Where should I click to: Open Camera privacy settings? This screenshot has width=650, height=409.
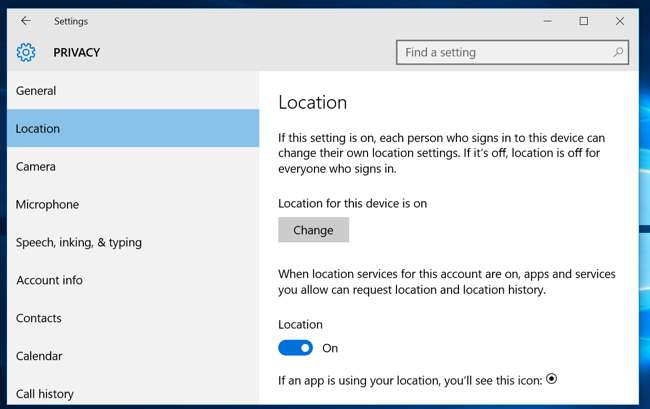tap(36, 167)
